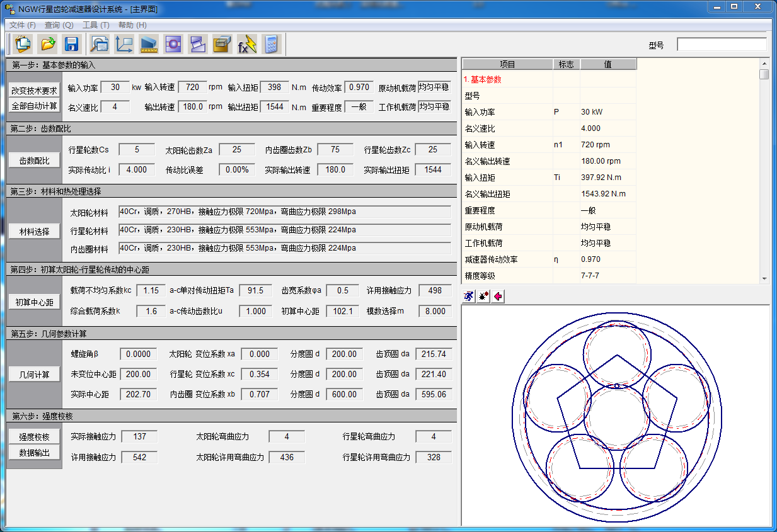Click the brown box 3D icon
Image resolution: width=777 pixels, height=532 pixels.
coord(222,44)
